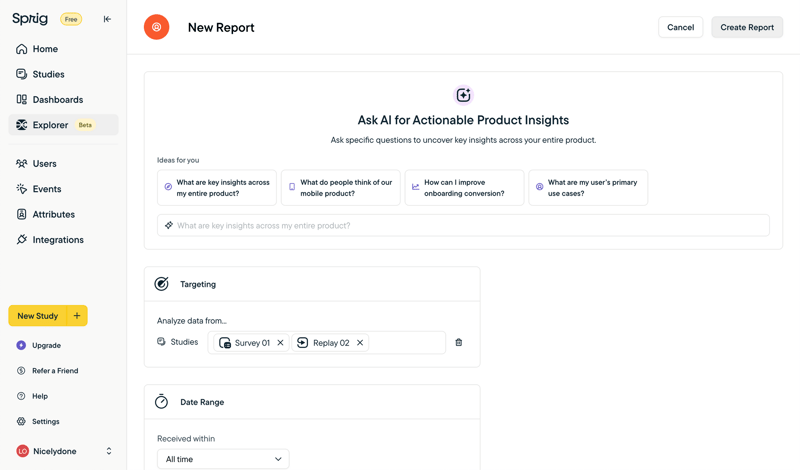
Task: Click the Survey 01 chip
Action: 252,343
